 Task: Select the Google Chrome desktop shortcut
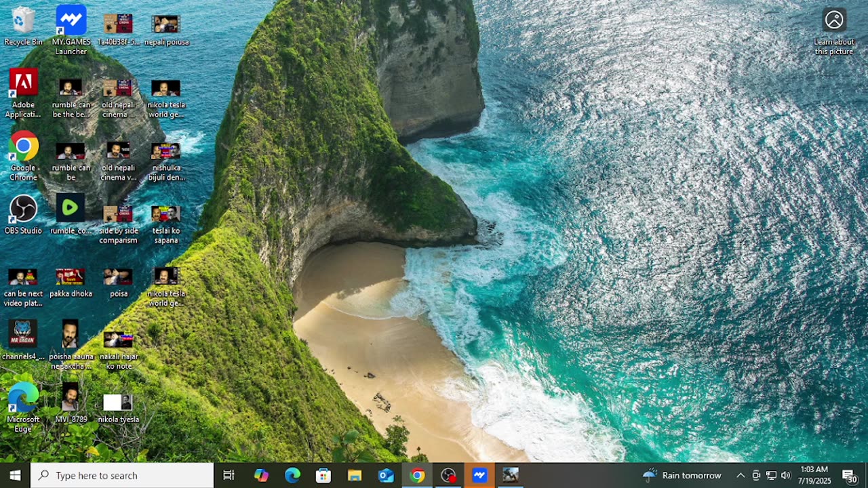tap(23, 157)
